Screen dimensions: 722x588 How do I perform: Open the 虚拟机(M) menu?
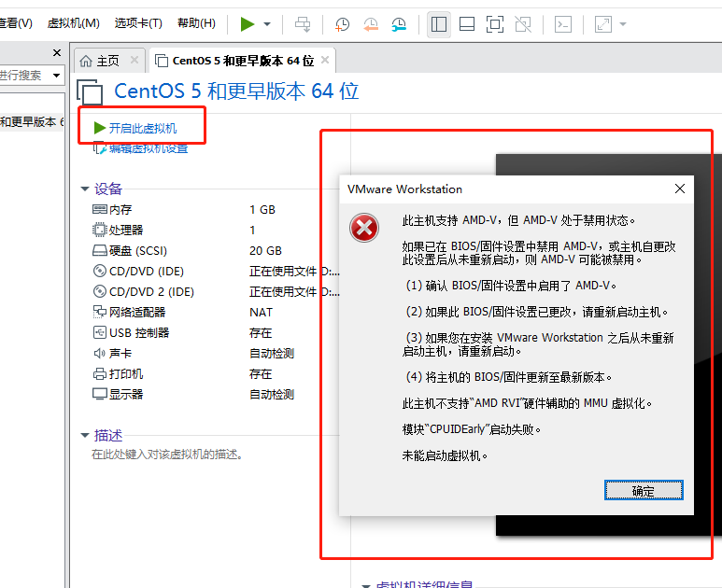[74, 23]
